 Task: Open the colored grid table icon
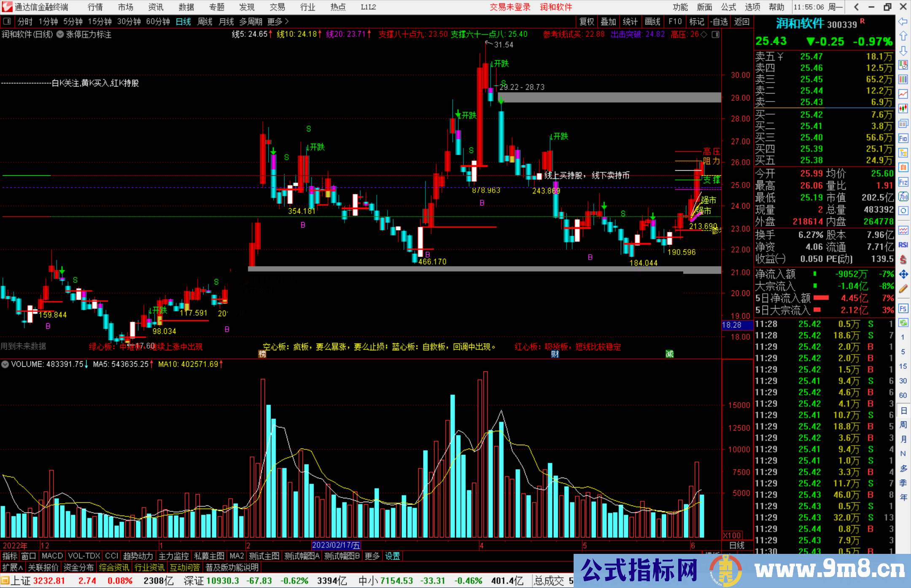click(x=903, y=80)
